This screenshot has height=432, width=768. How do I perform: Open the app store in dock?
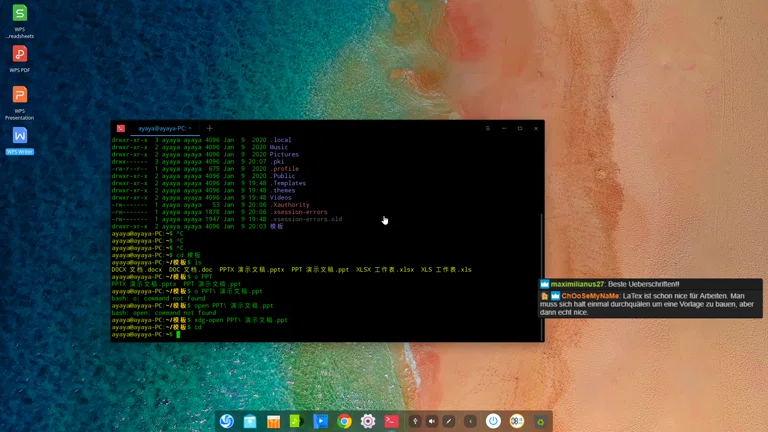pyautogui.click(x=273, y=421)
